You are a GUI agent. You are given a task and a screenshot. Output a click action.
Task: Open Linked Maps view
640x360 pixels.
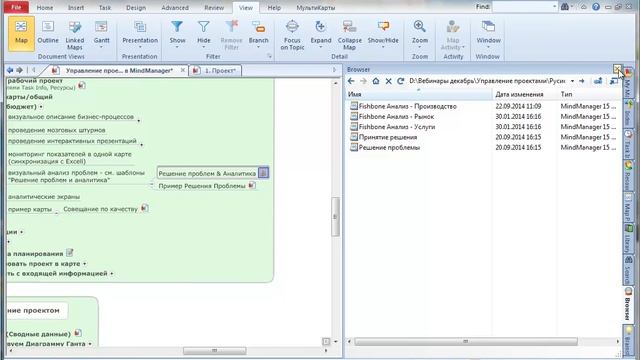75,35
